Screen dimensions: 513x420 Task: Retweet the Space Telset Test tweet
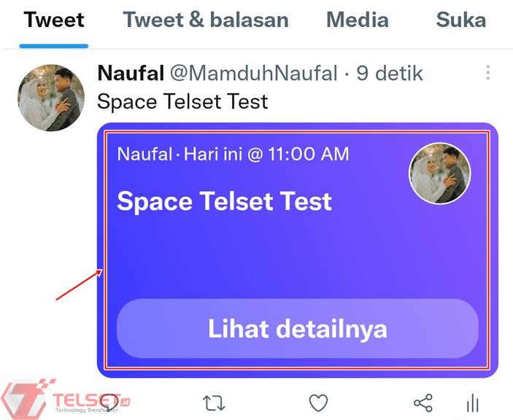pyautogui.click(x=214, y=402)
